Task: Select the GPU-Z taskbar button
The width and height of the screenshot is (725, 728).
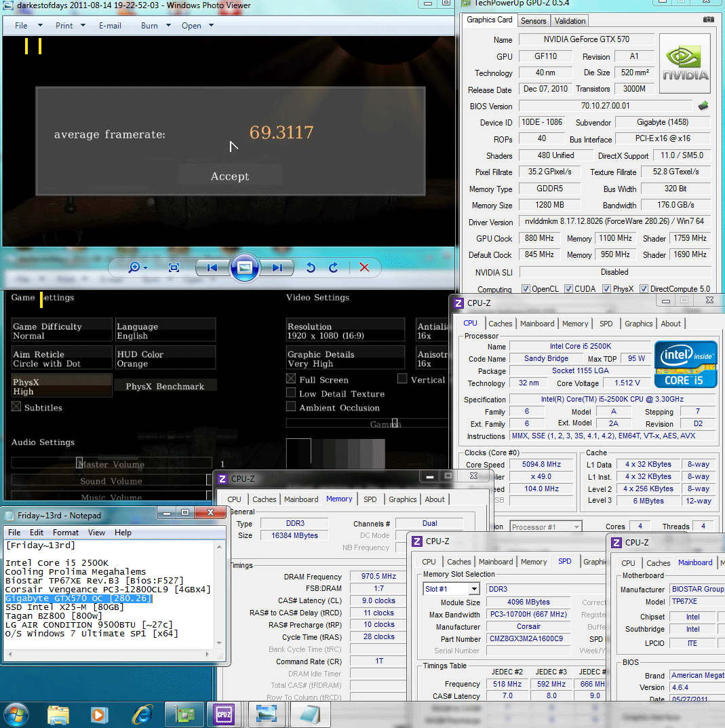Action: (184, 714)
